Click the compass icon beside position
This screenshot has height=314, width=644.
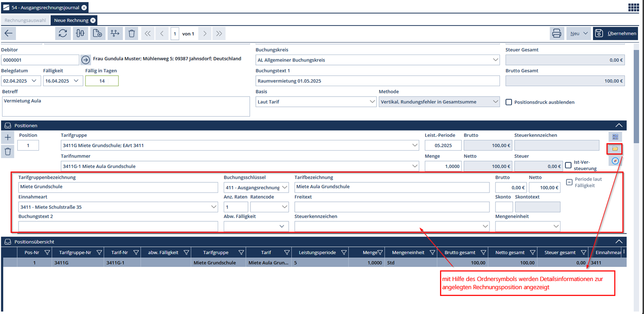coord(615,161)
